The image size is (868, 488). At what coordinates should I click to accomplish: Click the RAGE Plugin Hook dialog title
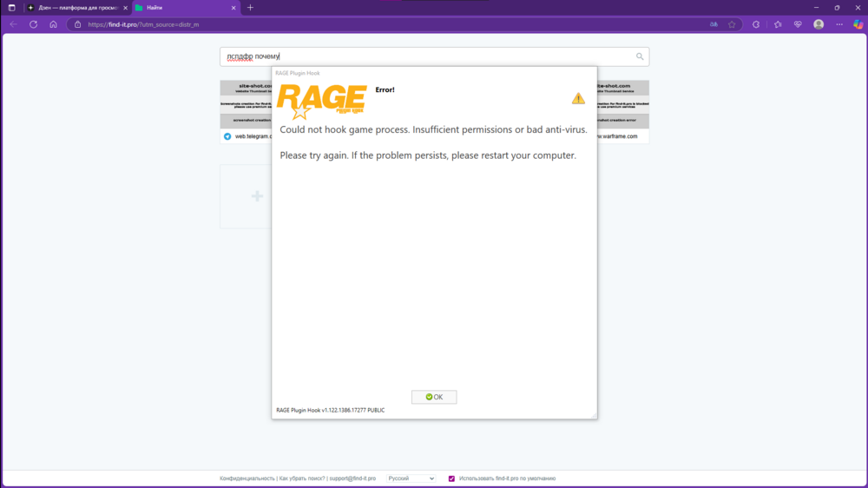[297, 73]
